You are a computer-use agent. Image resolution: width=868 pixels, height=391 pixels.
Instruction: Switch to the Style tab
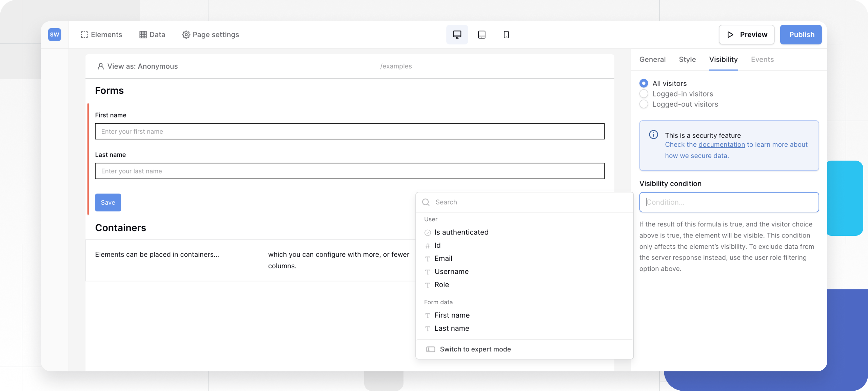click(x=687, y=60)
